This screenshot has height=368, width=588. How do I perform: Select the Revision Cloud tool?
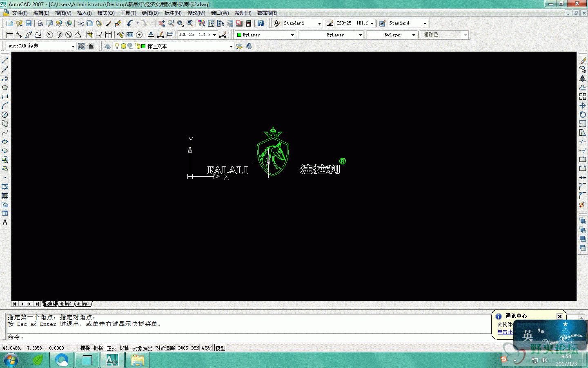tap(5, 123)
